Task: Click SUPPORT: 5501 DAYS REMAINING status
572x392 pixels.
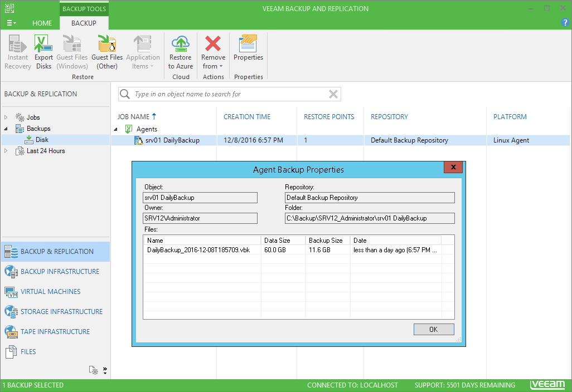Action: (x=465, y=385)
